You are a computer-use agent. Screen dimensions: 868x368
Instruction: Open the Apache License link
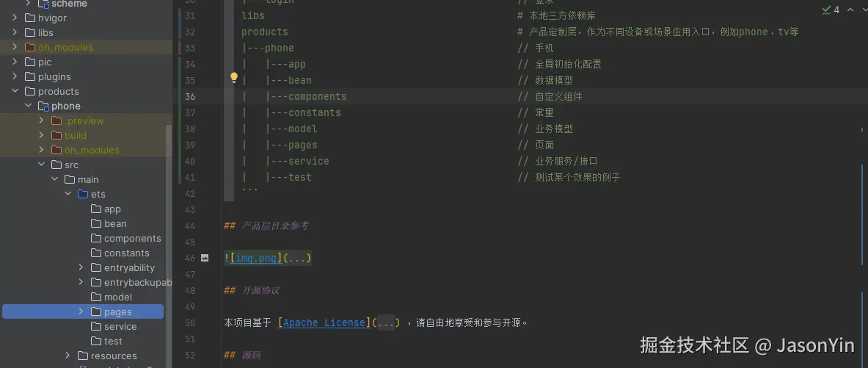(x=324, y=322)
